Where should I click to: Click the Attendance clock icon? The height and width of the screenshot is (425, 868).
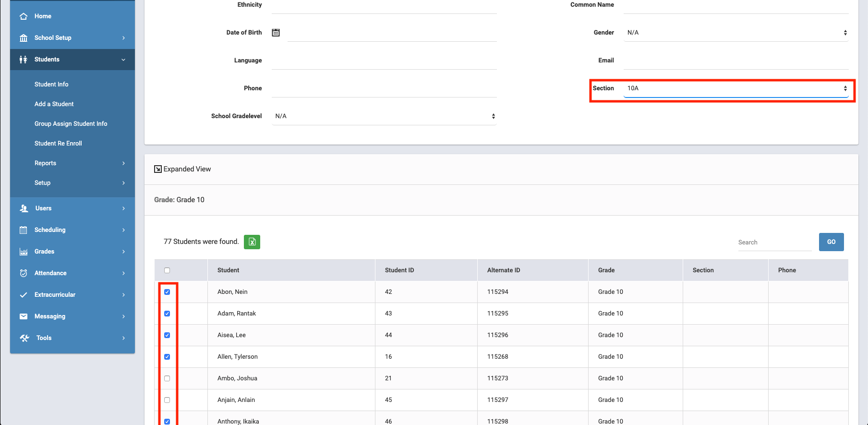[24, 273]
